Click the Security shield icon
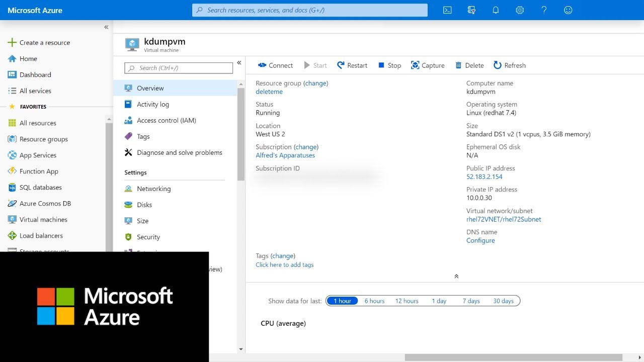Screen dimensions: 644x362 point(128,237)
